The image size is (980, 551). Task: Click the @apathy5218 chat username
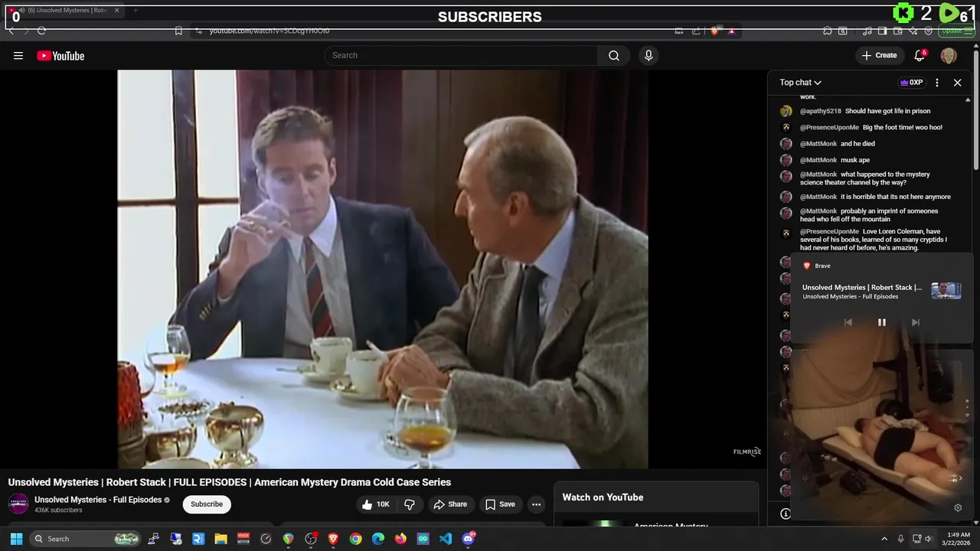click(821, 111)
